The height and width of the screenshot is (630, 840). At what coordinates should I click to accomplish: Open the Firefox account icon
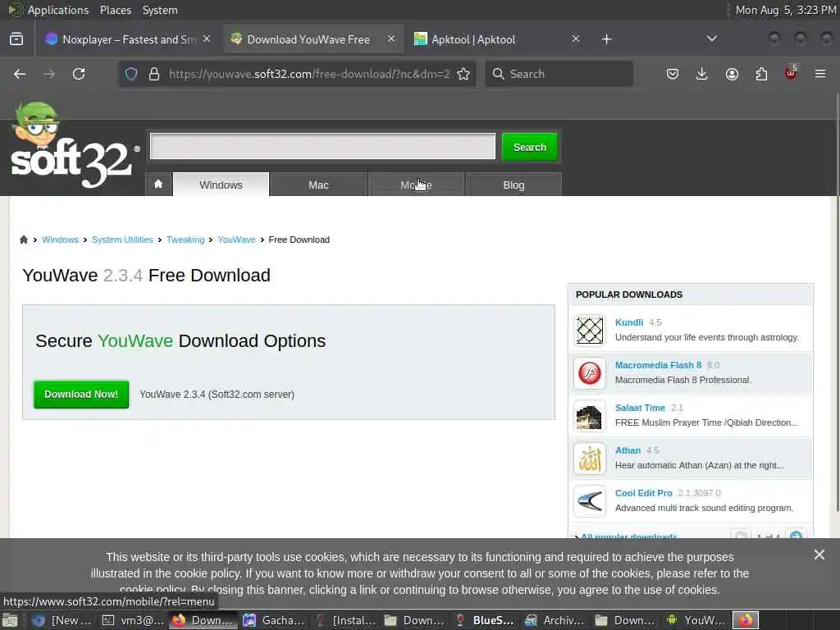coord(732,74)
